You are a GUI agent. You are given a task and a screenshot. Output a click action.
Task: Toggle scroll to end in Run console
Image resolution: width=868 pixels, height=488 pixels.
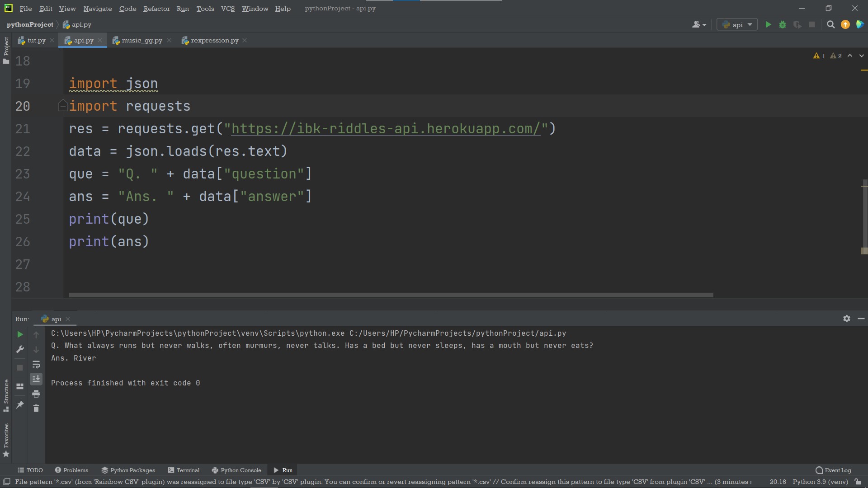click(36, 379)
